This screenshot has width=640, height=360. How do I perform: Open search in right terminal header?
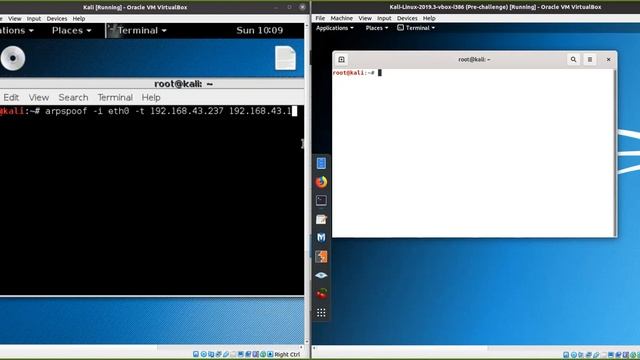coord(573,60)
